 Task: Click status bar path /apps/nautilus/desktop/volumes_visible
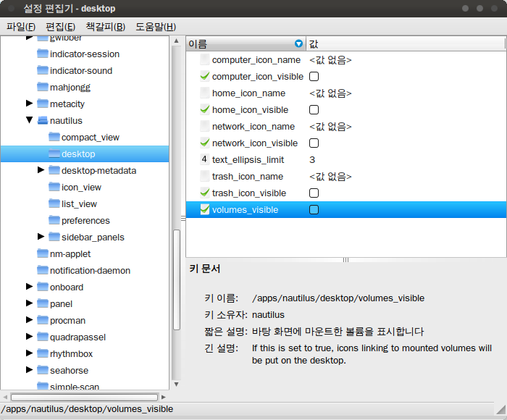(87, 409)
